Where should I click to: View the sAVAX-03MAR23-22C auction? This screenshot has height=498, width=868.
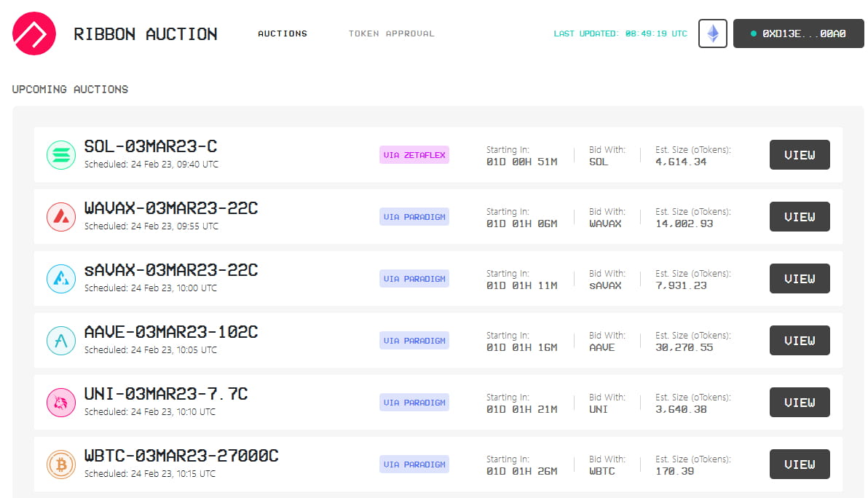[800, 279]
